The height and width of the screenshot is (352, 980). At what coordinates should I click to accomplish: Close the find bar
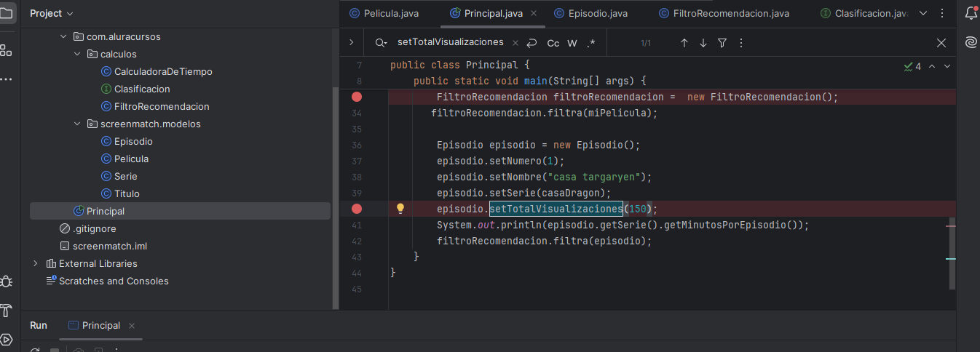941,43
